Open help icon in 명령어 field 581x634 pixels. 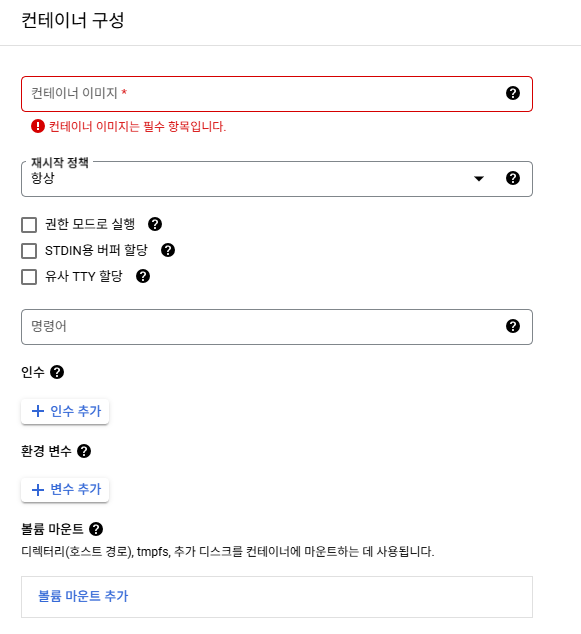pyautogui.click(x=513, y=326)
